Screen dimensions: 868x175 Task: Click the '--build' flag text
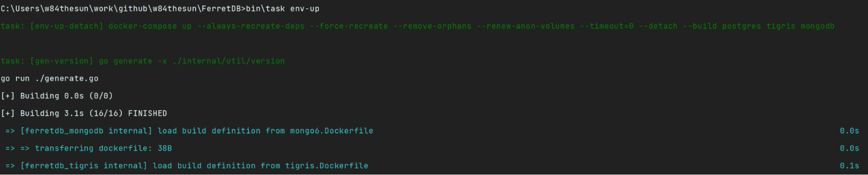[700, 26]
